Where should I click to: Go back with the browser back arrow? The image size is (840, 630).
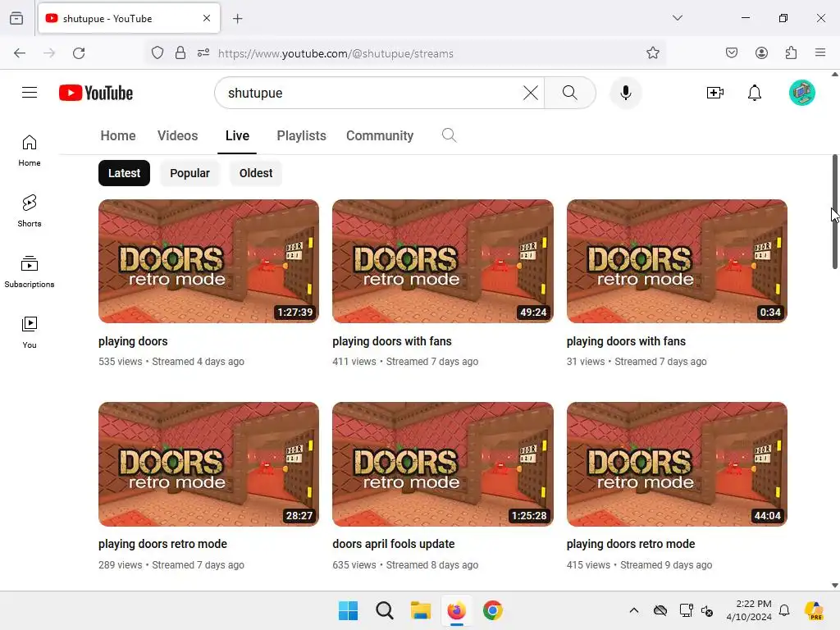20,53
